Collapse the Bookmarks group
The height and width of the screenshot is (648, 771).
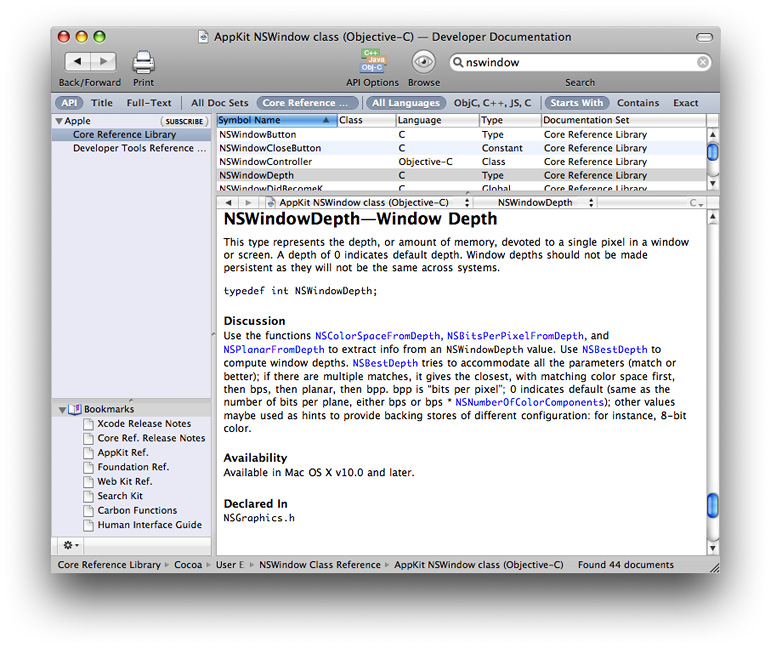62,410
